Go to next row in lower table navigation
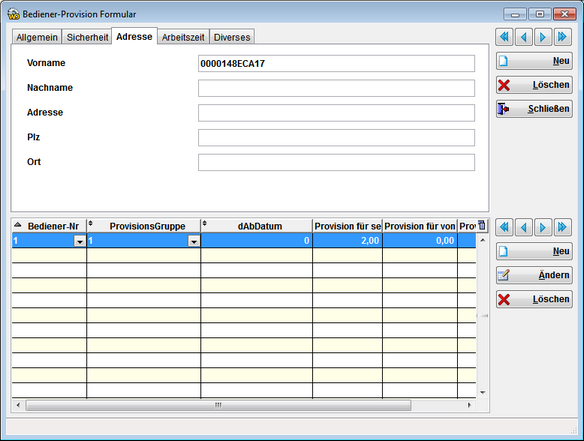This screenshot has height=441, width=584. 543,227
